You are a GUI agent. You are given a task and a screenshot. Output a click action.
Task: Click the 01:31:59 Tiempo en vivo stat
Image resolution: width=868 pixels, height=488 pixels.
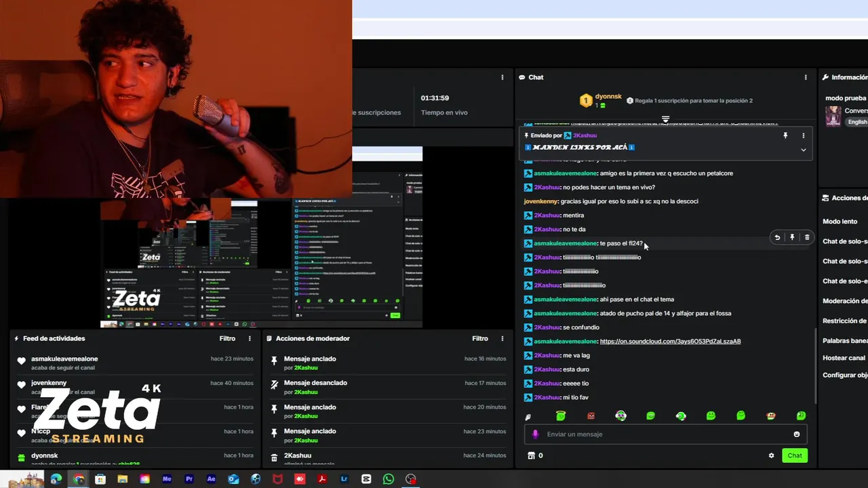pyautogui.click(x=444, y=105)
